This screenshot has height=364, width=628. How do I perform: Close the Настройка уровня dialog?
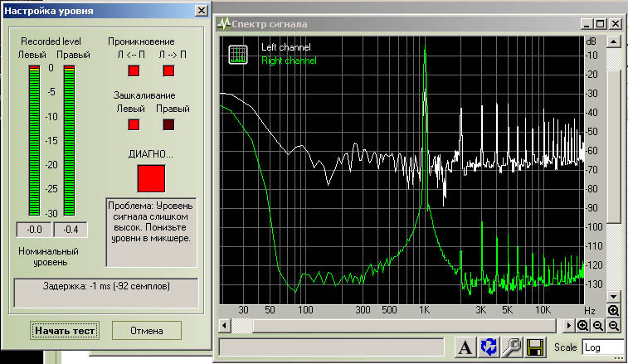coord(200,11)
